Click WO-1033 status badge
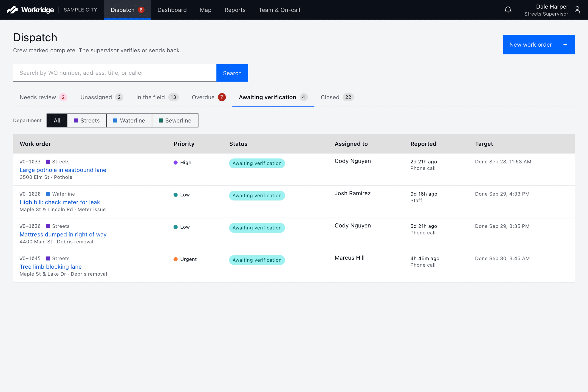 click(x=257, y=163)
